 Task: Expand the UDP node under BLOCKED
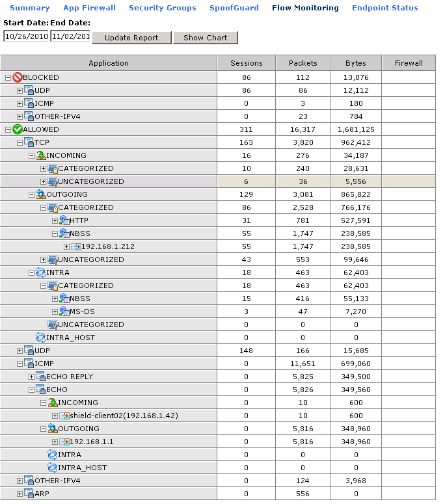(20, 91)
